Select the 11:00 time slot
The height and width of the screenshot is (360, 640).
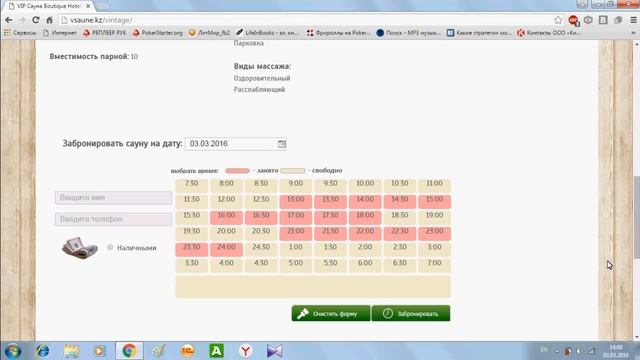[x=434, y=186]
